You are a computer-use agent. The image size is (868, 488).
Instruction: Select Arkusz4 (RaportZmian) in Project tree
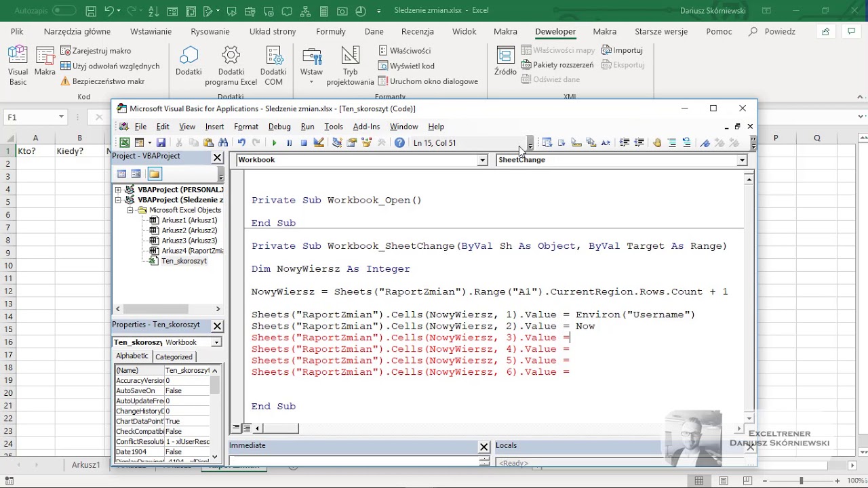[x=186, y=251]
